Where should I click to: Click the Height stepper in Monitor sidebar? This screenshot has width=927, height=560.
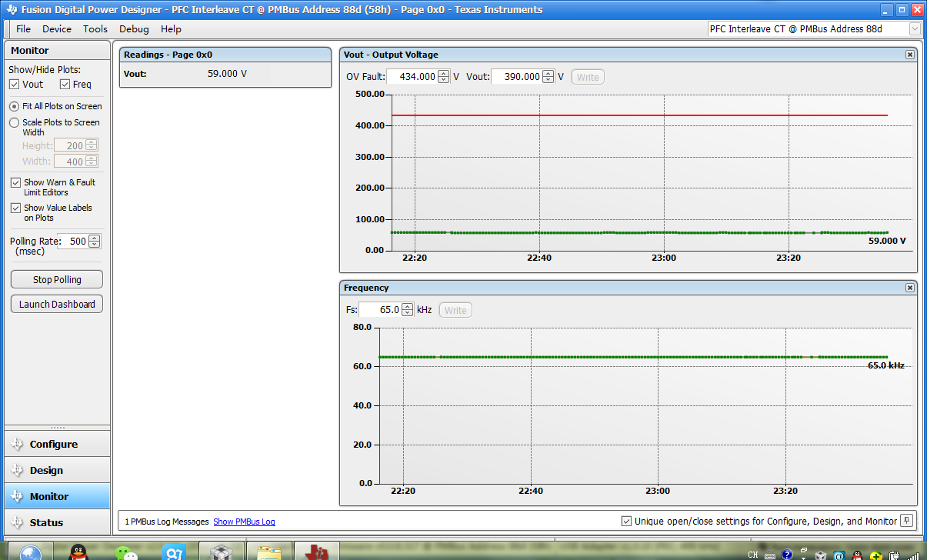pyautogui.click(x=92, y=145)
